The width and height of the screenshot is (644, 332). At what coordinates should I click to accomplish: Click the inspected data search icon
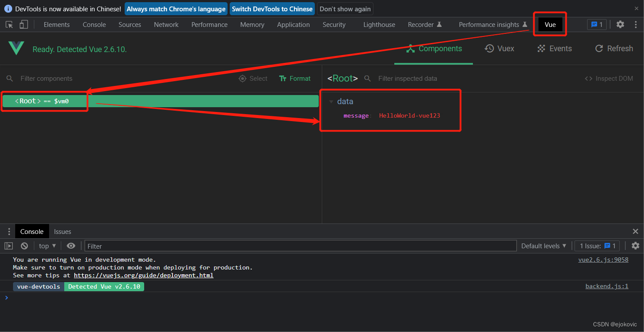coord(368,79)
